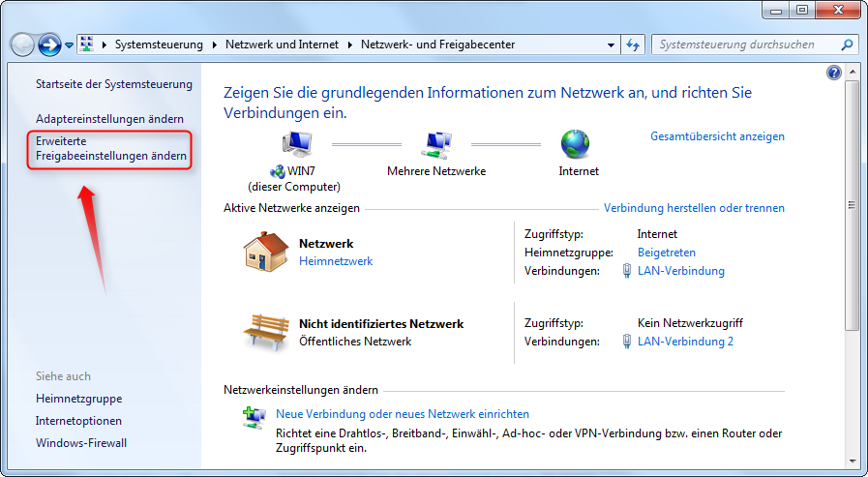Open the LAN-Verbindung link
This screenshot has height=477, width=868.
(x=681, y=271)
